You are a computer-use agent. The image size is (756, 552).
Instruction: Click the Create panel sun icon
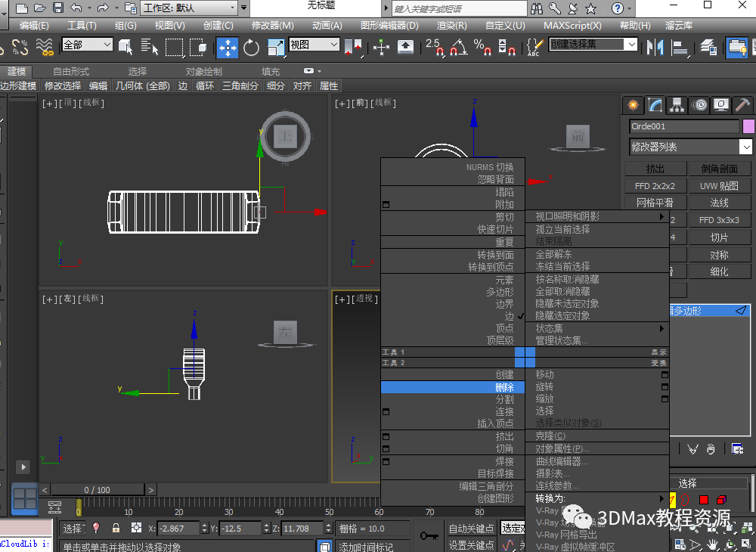click(634, 105)
